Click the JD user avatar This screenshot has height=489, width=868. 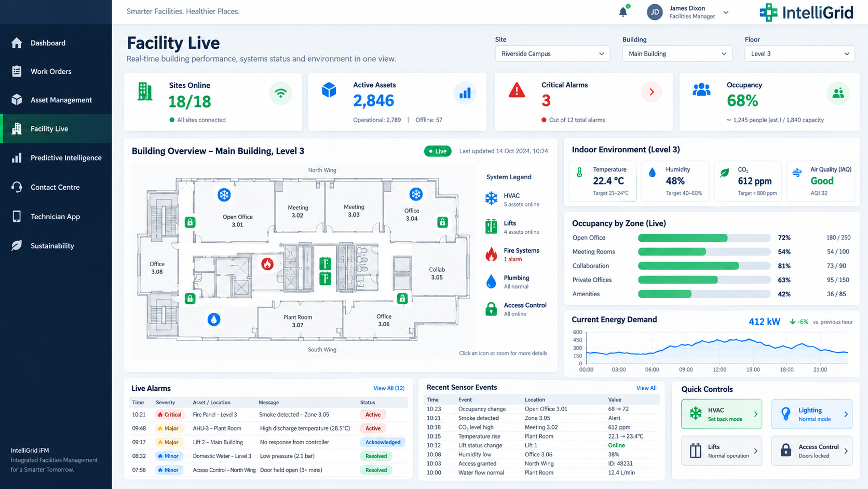(x=655, y=12)
